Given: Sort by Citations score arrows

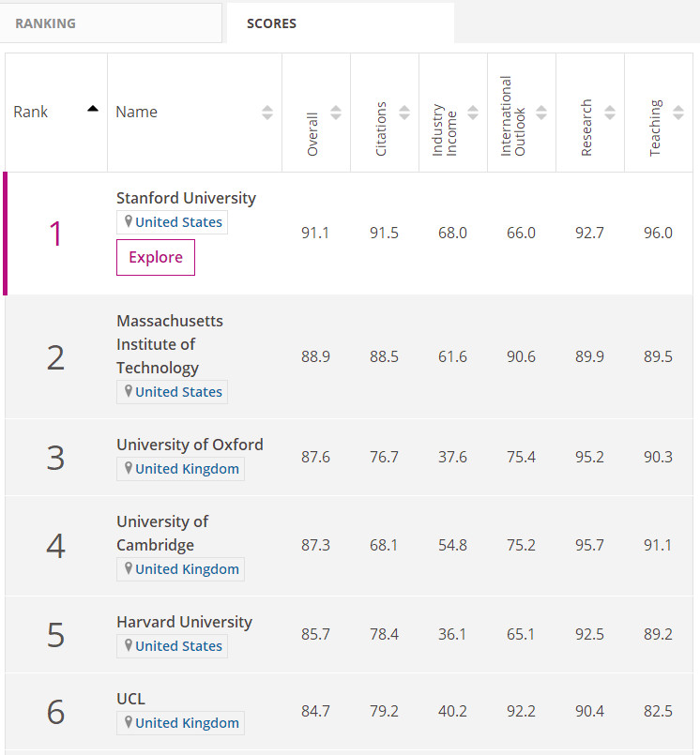Looking at the screenshot, I should [404, 113].
